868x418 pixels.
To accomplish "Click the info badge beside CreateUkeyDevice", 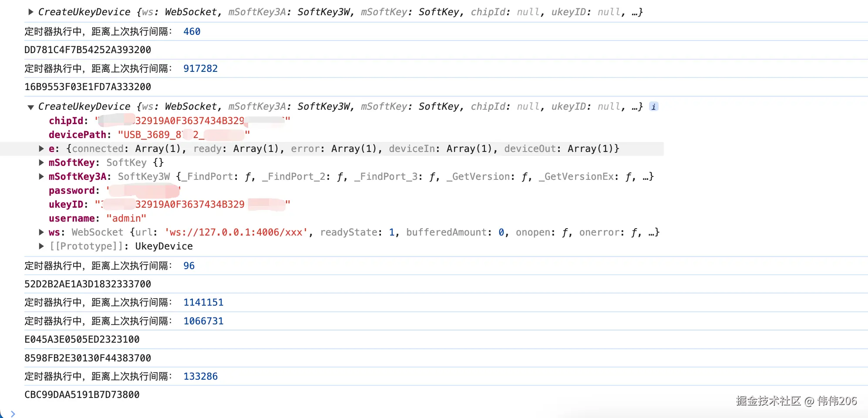I will pos(653,107).
